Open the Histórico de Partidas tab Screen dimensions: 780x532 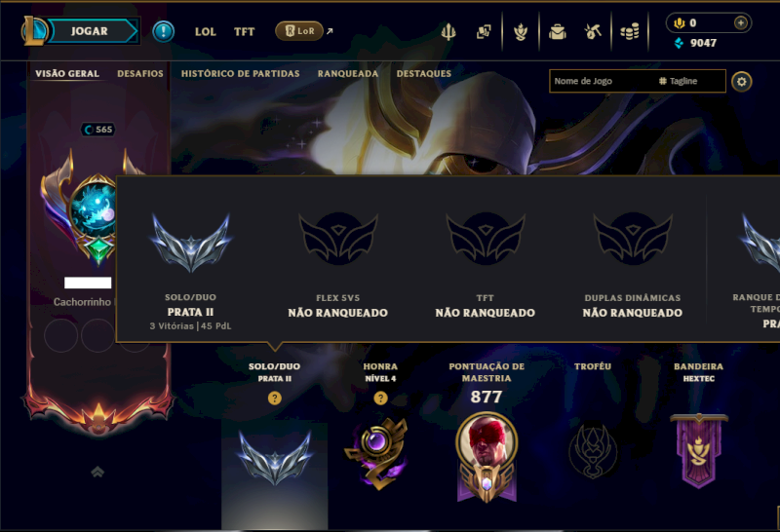click(240, 74)
